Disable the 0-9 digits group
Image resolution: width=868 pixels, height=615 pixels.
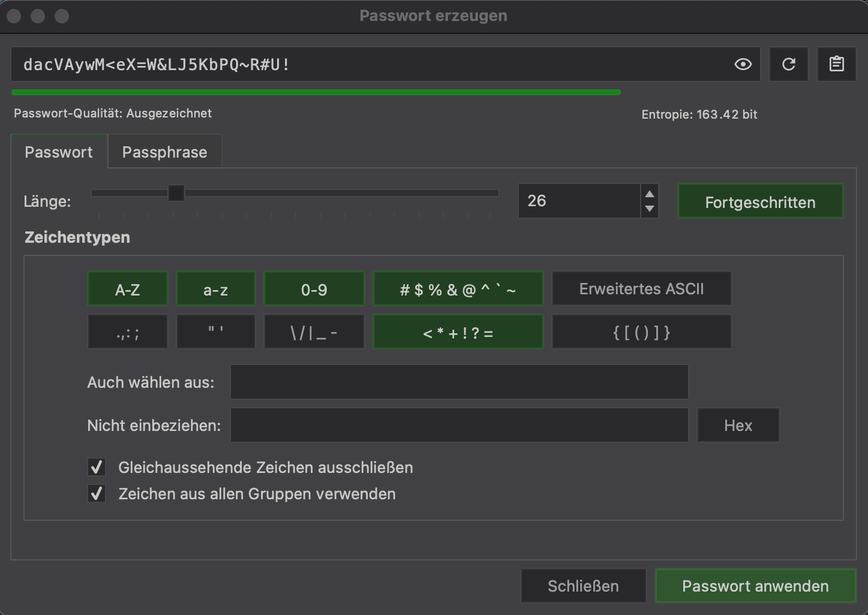(x=314, y=288)
